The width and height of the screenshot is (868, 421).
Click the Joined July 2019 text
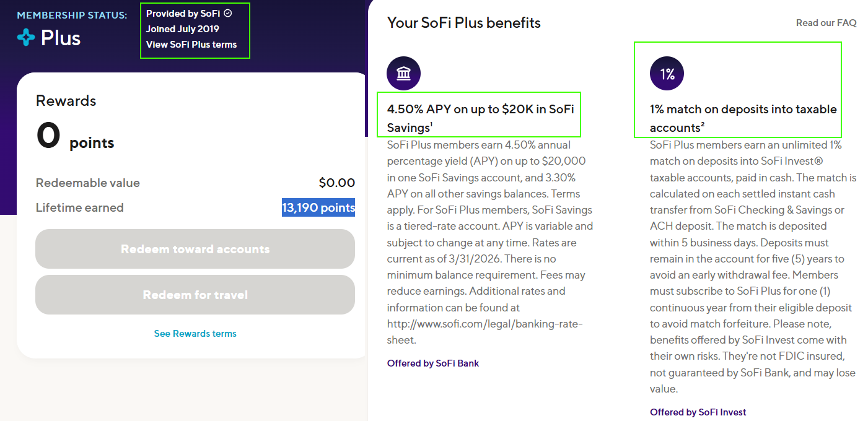coord(183,28)
